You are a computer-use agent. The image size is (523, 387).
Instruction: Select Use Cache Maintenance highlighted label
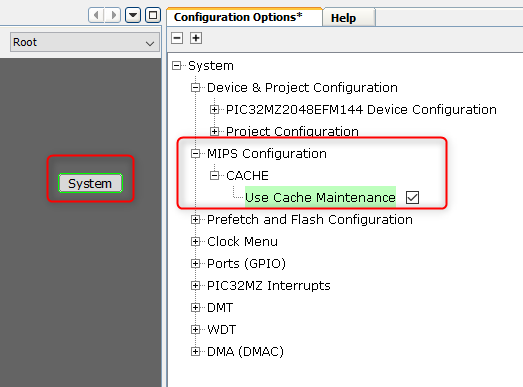coord(320,198)
